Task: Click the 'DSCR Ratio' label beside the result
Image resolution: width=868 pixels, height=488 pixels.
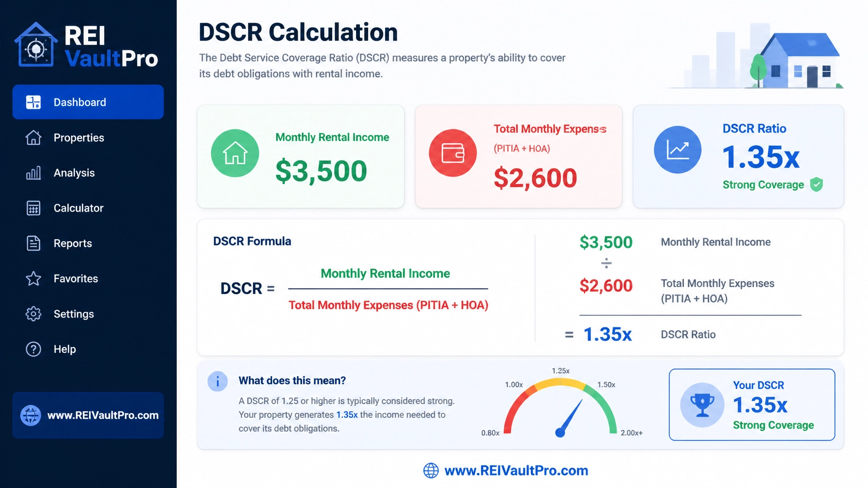Action: coord(688,335)
